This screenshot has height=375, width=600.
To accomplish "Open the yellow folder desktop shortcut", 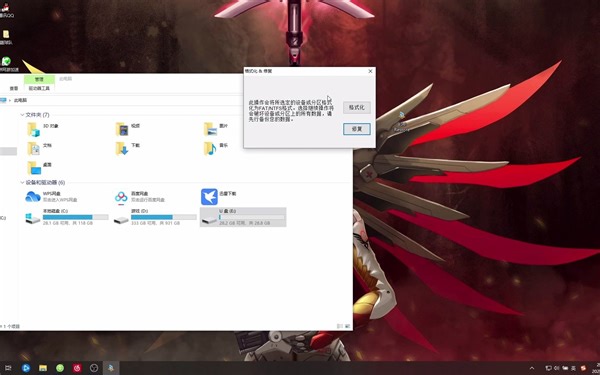I will [6, 38].
